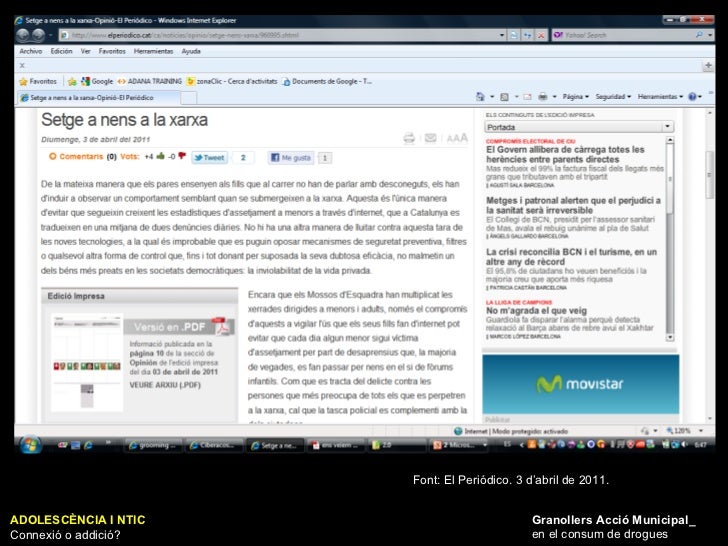Open the Favoritos menu
The height and width of the screenshot is (546, 728).
click(x=112, y=51)
